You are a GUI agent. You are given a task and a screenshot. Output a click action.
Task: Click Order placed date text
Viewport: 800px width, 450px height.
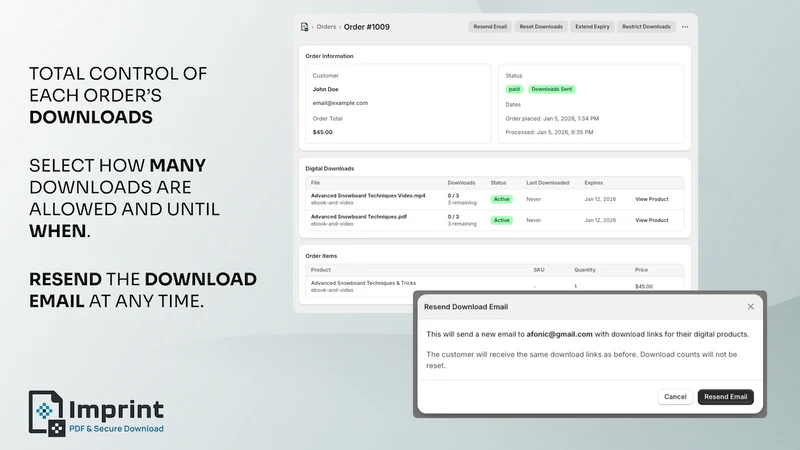[552, 118]
